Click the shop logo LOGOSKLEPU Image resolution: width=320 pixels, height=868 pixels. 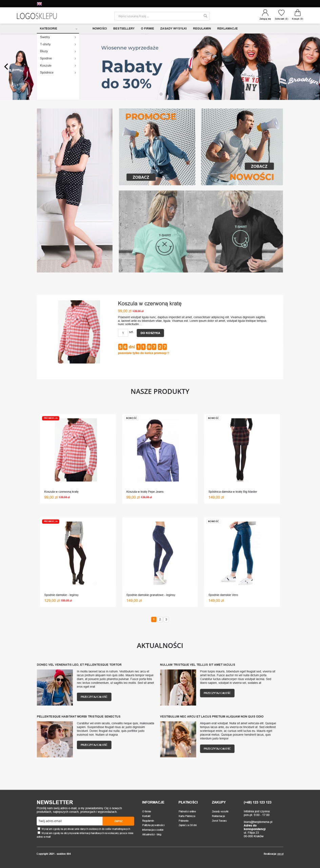click(37, 16)
